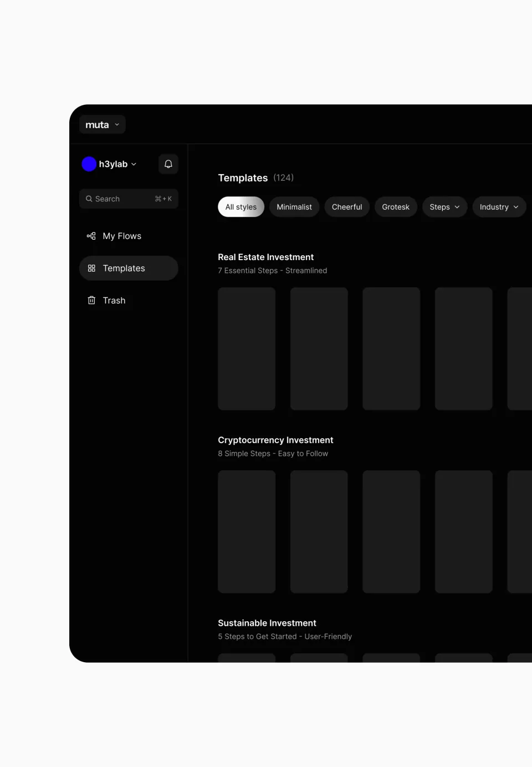This screenshot has width=532, height=767.
Task: Open the muta app dropdown
Action: point(103,125)
